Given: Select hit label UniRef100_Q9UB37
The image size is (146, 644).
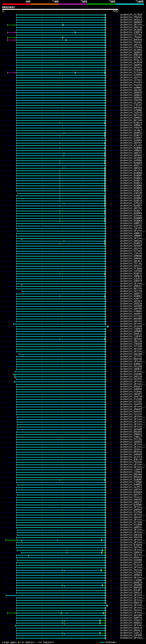Looking at the screenshot, I should pos(131,369).
